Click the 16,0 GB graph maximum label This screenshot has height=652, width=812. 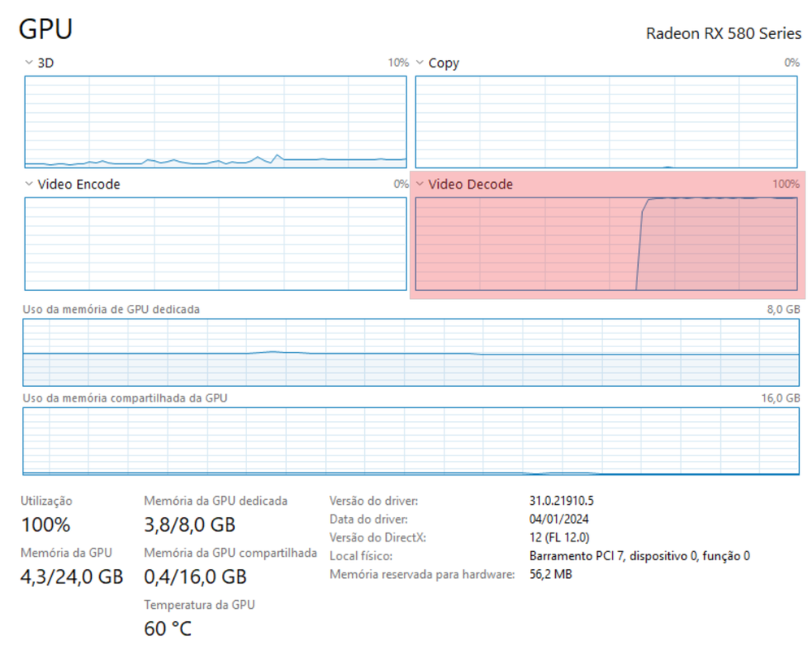(x=780, y=398)
